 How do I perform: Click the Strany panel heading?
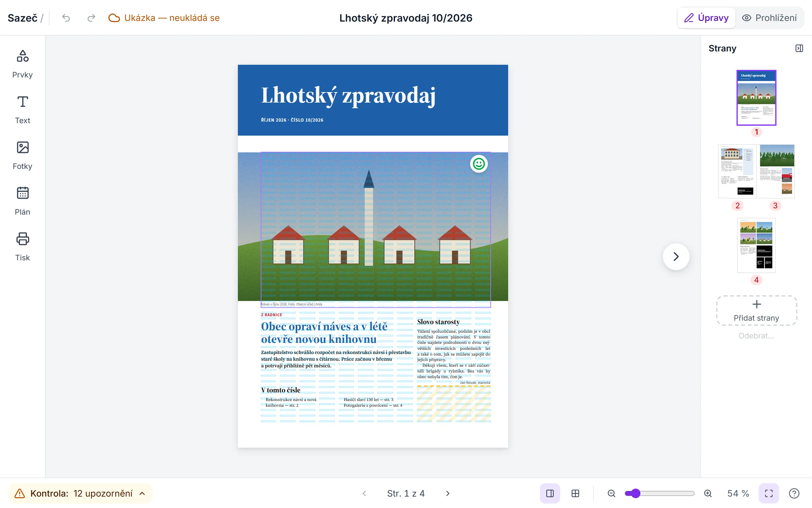(x=722, y=48)
